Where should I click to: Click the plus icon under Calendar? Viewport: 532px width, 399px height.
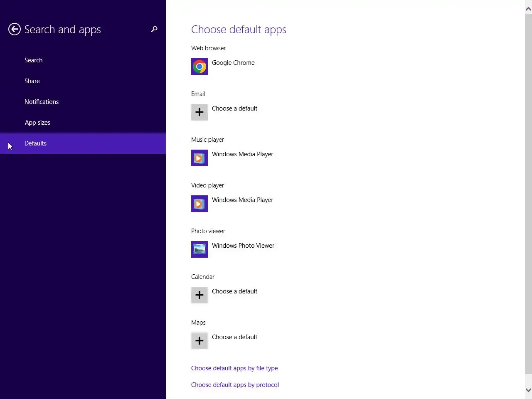(x=199, y=295)
